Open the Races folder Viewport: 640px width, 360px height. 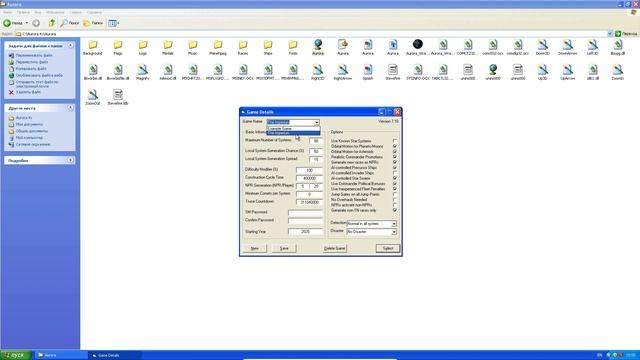(x=243, y=47)
